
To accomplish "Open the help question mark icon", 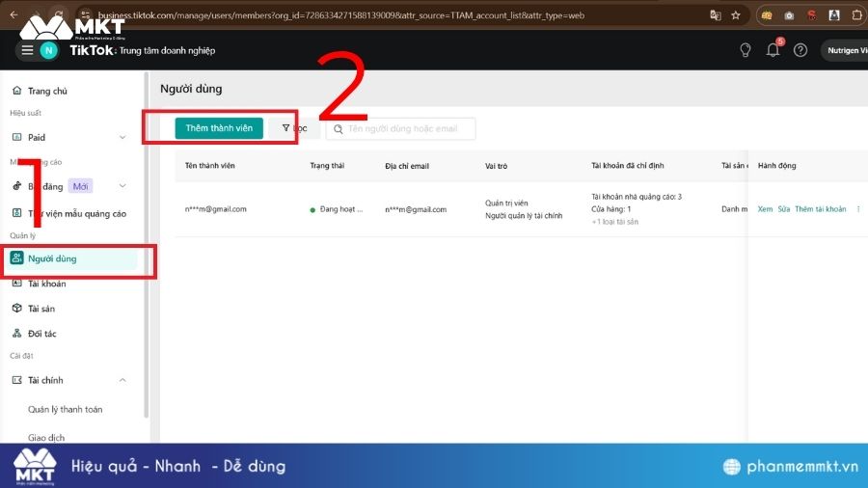I will (800, 50).
